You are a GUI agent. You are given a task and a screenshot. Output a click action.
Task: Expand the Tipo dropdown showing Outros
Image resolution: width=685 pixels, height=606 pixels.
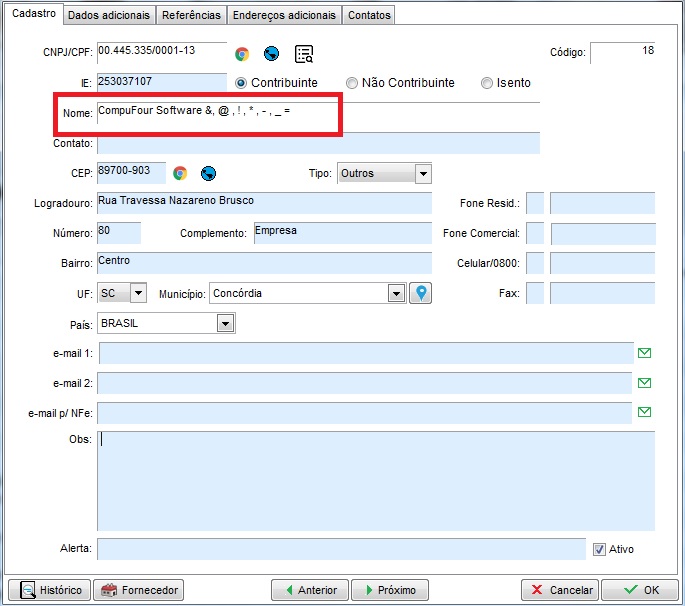(423, 174)
